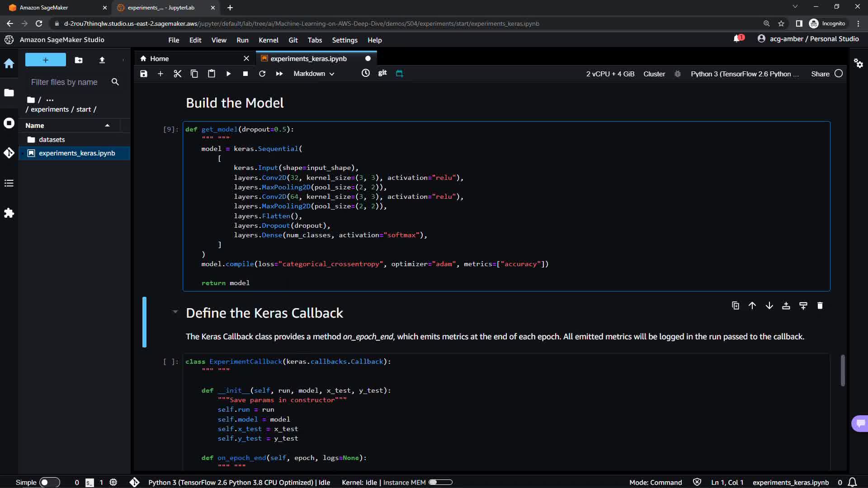Open the Markdown cell type dropdown
Viewport: 868px width, 488px height.
(x=314, y=74)
